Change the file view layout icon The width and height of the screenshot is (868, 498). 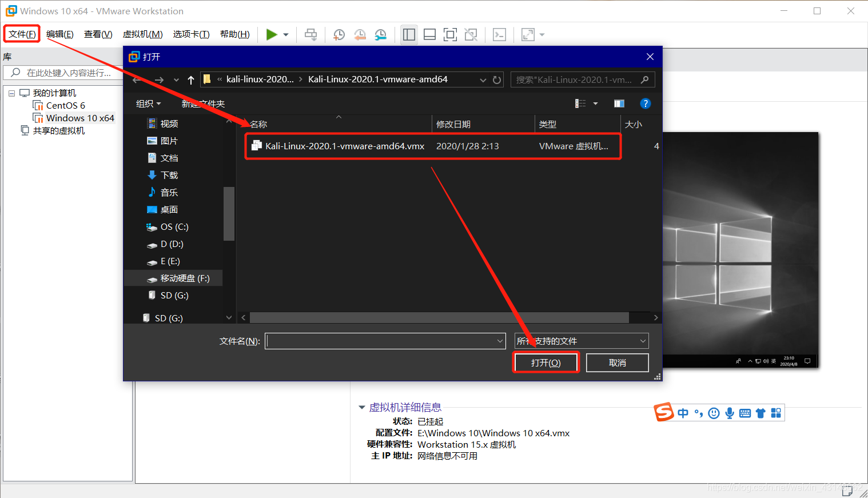[x=580, y=103]
